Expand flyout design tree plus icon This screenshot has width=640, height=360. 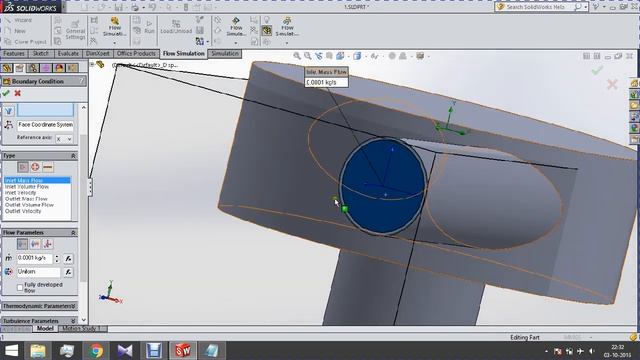(x=92, y=64)
